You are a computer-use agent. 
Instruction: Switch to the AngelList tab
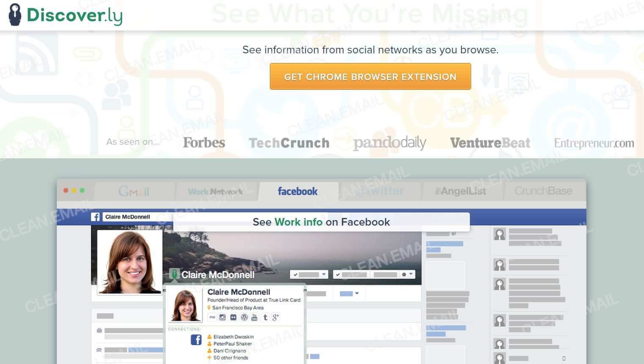[461, 191]
